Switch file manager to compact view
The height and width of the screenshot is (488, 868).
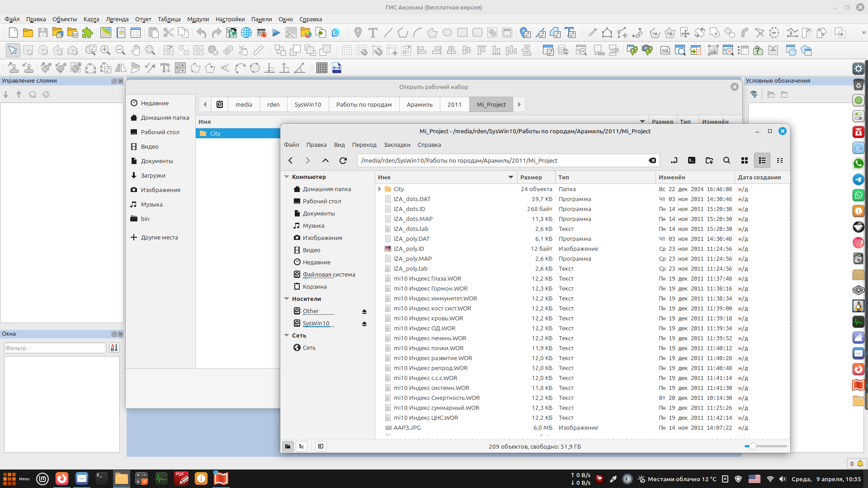point(780,160)
